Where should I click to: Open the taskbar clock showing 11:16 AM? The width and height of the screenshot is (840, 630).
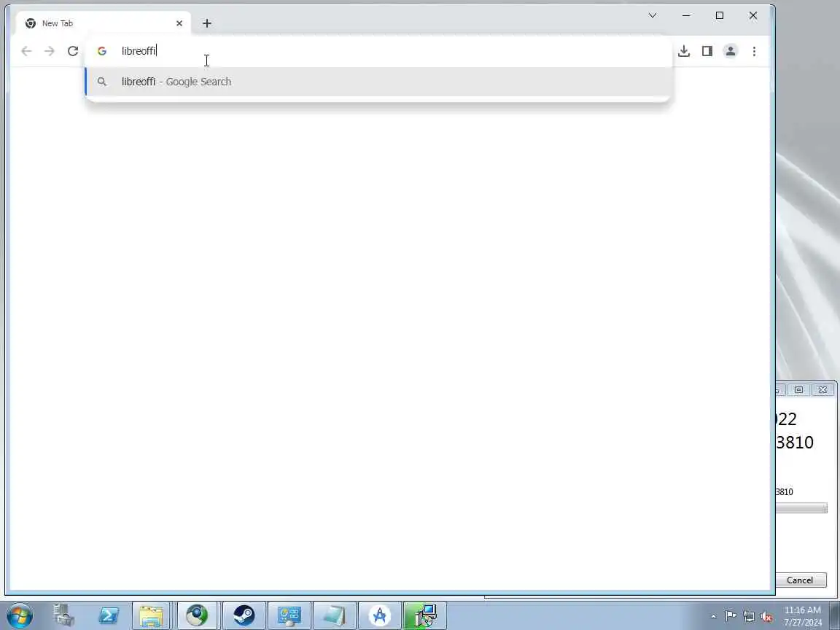click(803, 616)
